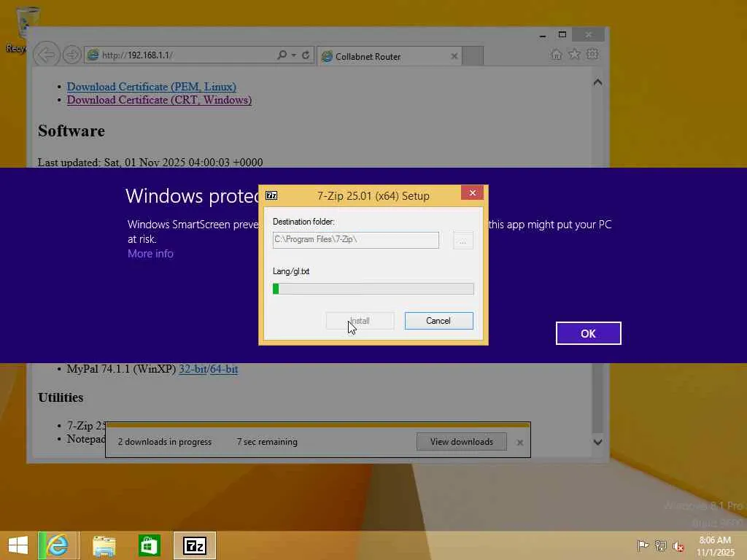The height and width of the screenshot is (560, 747).
Task: Open the Windows Store taskbar icon
Action: point(149,545)
